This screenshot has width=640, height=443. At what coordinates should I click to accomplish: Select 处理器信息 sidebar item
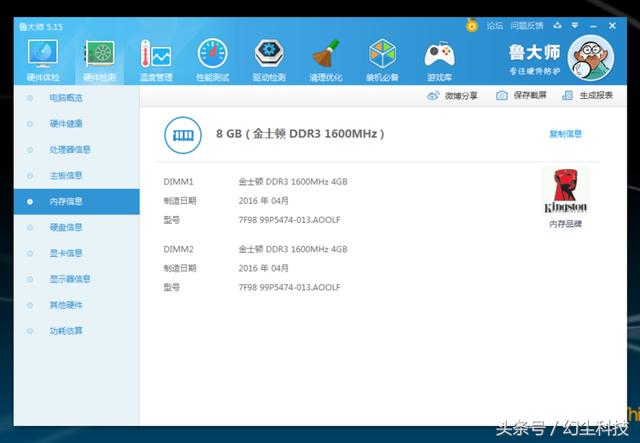click(x=70, y=149)
